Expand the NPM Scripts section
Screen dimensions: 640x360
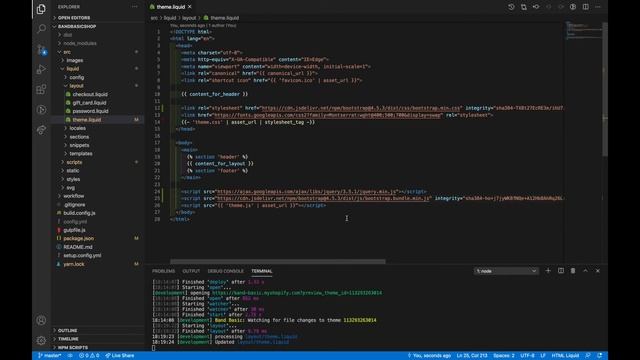[x=98, y=348]
